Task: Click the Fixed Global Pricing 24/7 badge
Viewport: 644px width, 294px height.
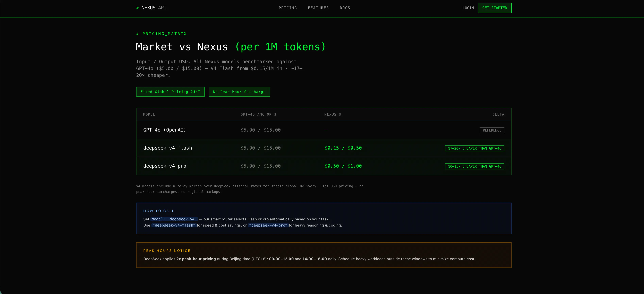Action: pos(170,92)
